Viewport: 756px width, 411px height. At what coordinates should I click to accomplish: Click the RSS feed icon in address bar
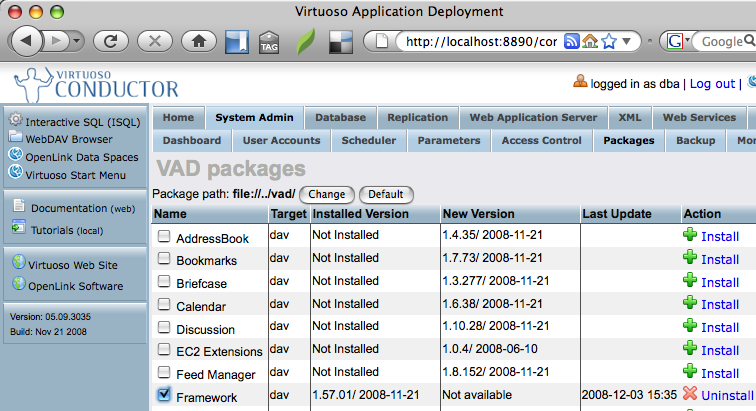click(572, 42)
